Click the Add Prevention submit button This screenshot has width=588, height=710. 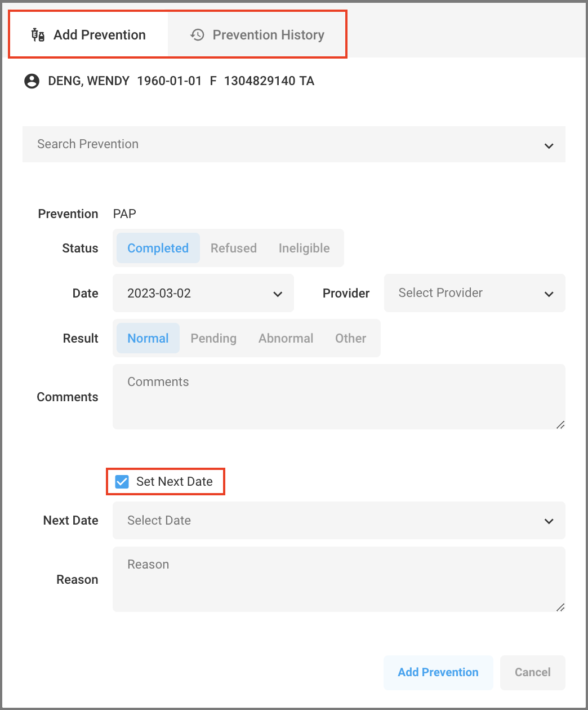pyautogui.click(x=438, y=672)
